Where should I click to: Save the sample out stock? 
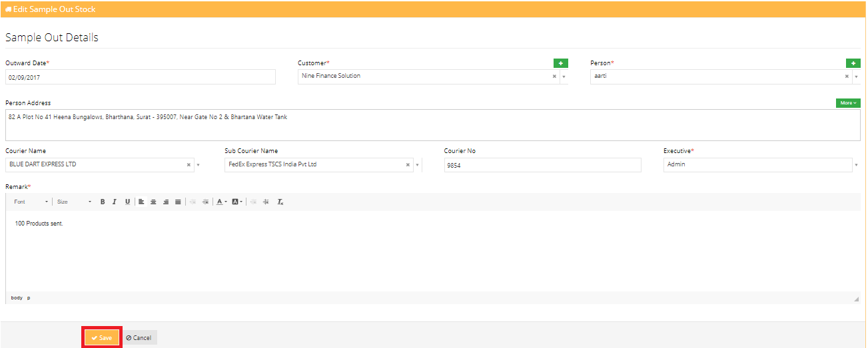coord(102,337)
